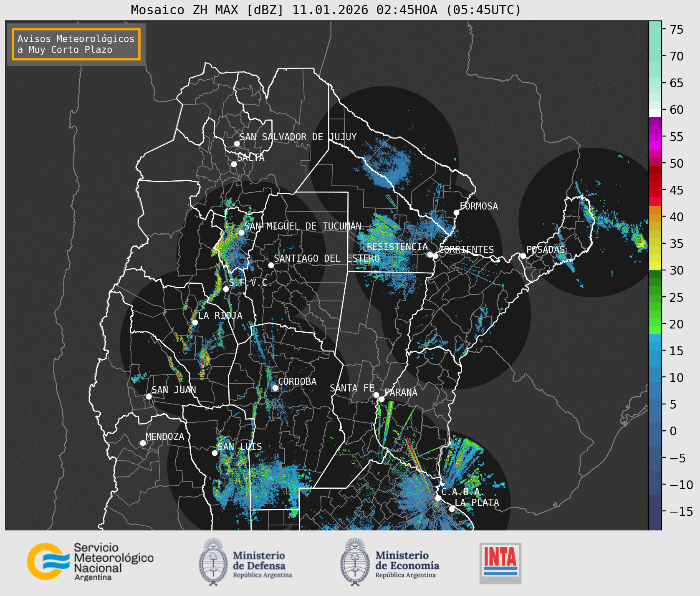The height and width of the screenshot is (596, 700).
Task: Click the LA PLATA map label
Action: [x=477, y=503]
